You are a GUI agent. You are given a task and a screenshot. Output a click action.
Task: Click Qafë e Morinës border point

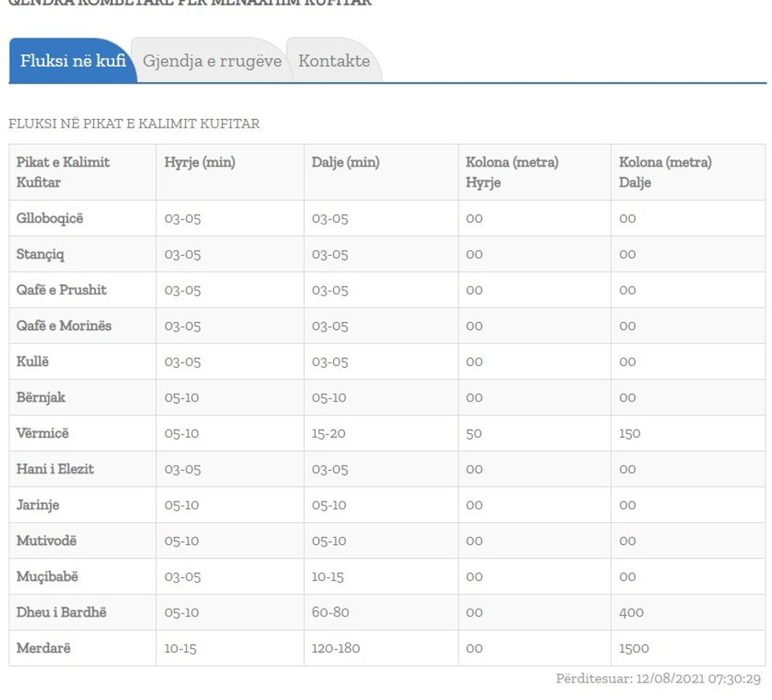click(x=64, y=326)
